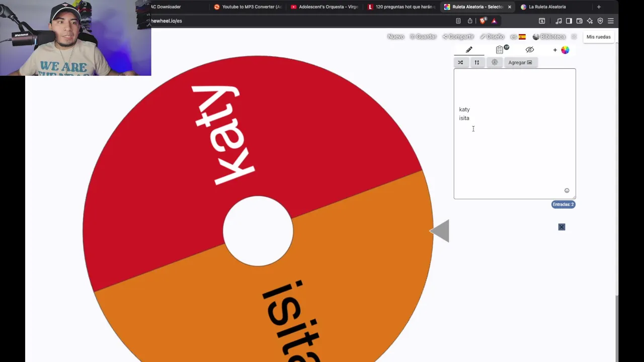
Task: Close the 'Ruleta Aleatoria - Selector' tab
Action: [x=509, y=7]
